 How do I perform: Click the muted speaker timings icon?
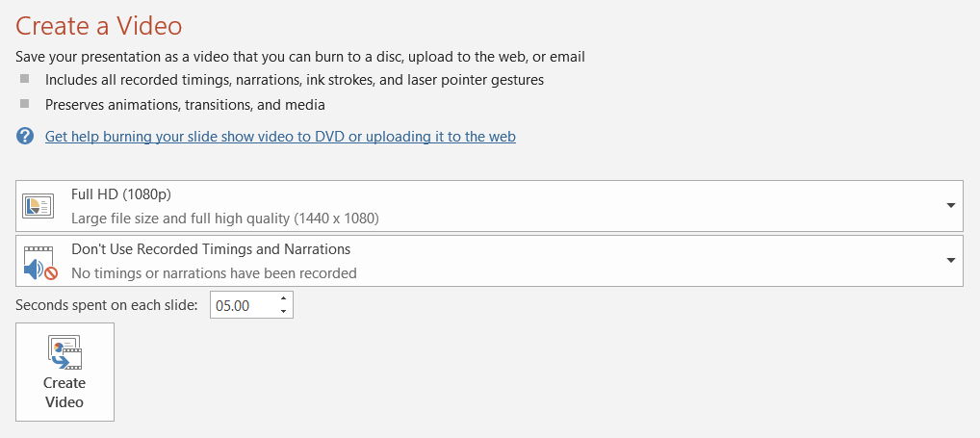point(40,262)
